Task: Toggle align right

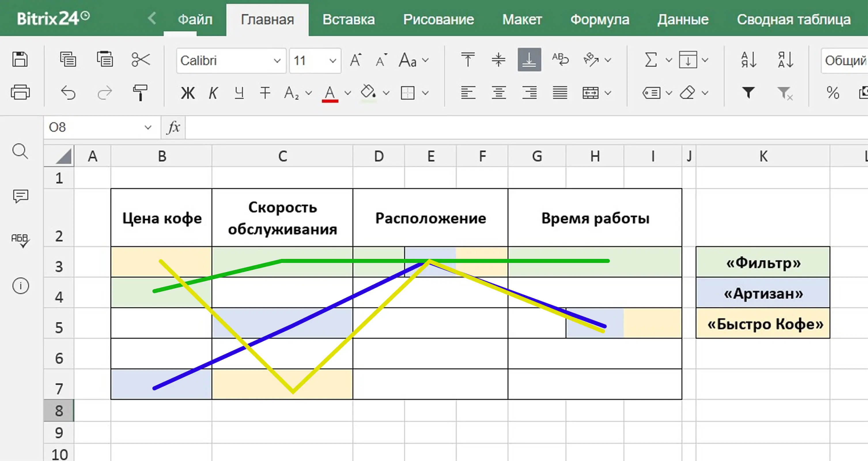Action: 530,93
